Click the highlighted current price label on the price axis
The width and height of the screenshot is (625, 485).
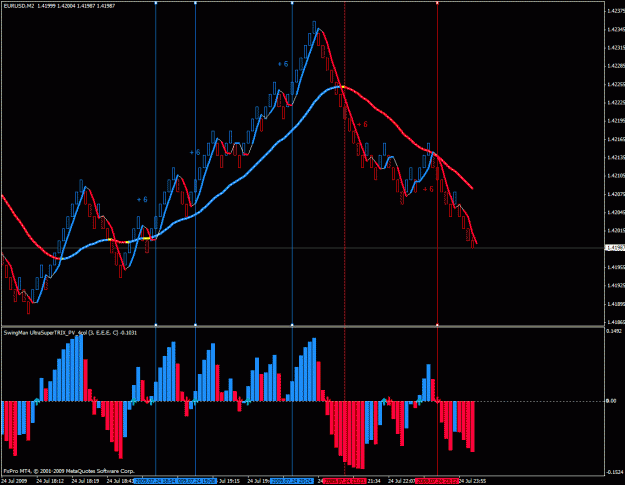(615, 248)
